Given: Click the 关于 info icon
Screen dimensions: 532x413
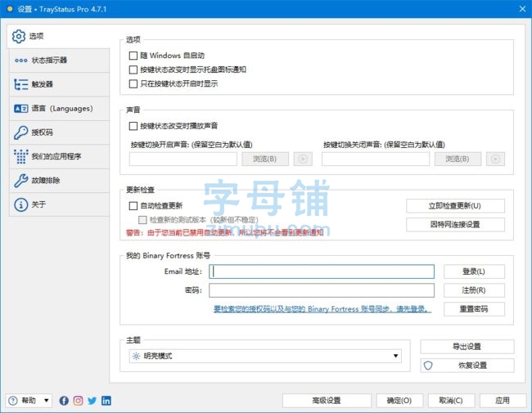Looking at the screenshot, I should pos(21,204).
